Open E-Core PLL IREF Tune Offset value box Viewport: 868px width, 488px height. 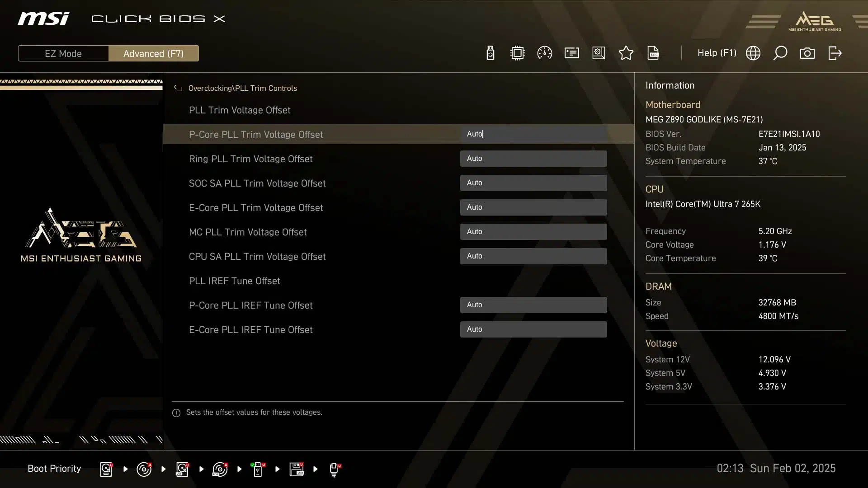[x=533, y=329]
